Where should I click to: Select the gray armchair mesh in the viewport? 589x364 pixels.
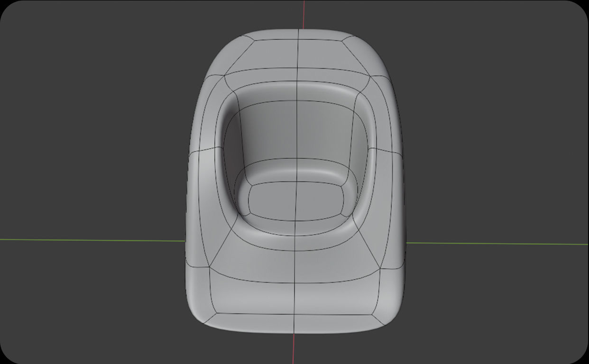[x=295, y=181]
